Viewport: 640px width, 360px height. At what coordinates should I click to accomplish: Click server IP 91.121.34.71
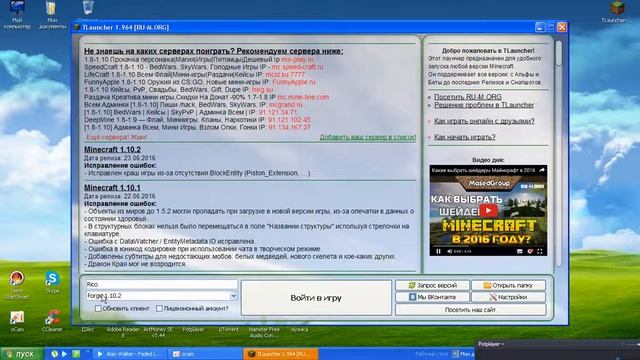point(278,112)
